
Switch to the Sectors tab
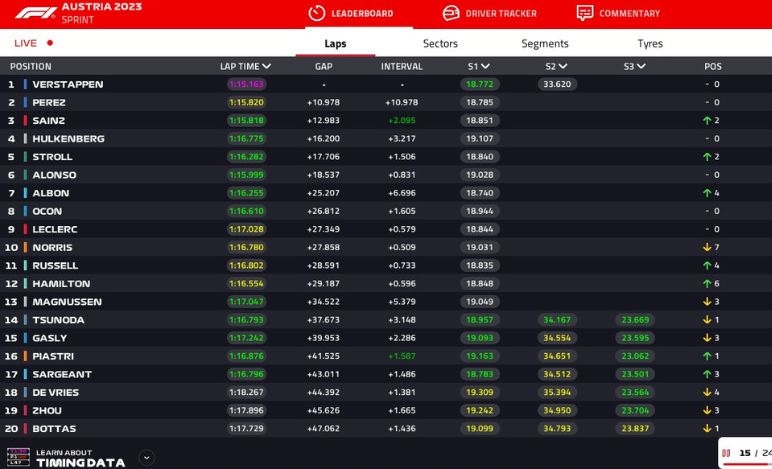pyautogui.click(x=440, y=44)
